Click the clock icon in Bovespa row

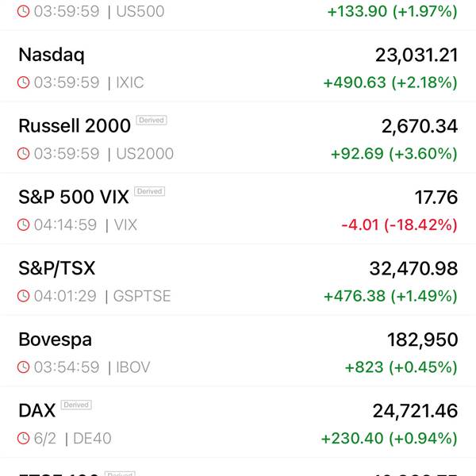tap(24, 367)
